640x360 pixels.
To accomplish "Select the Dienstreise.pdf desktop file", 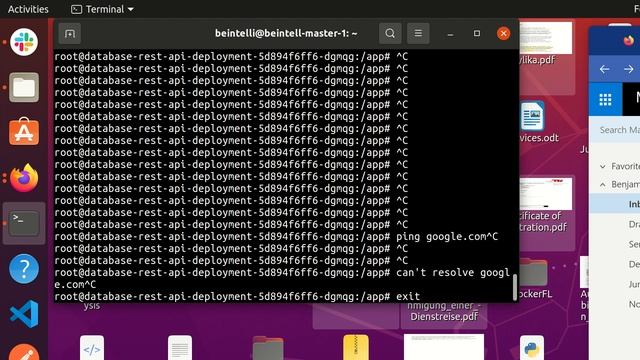I will click(444, 312).
